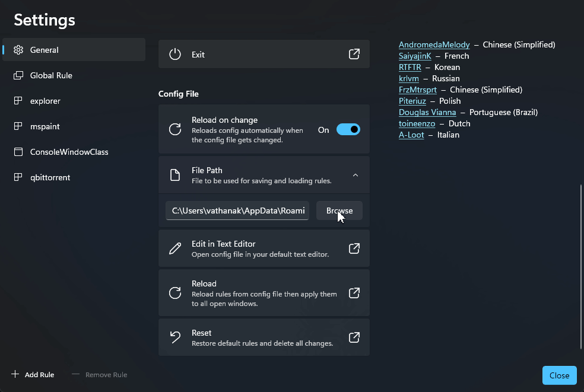Turn off Reload on change
584x392 pixels.
coord(348,129)
